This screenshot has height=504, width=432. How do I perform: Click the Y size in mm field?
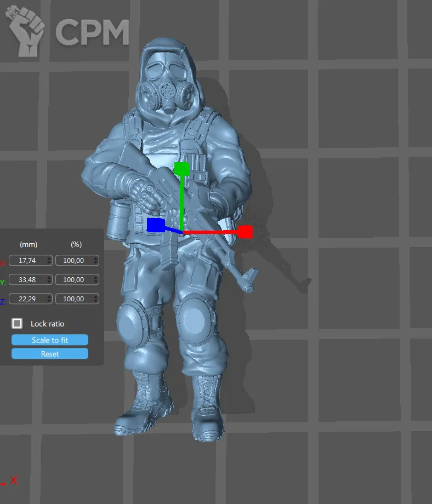(29, 280)
